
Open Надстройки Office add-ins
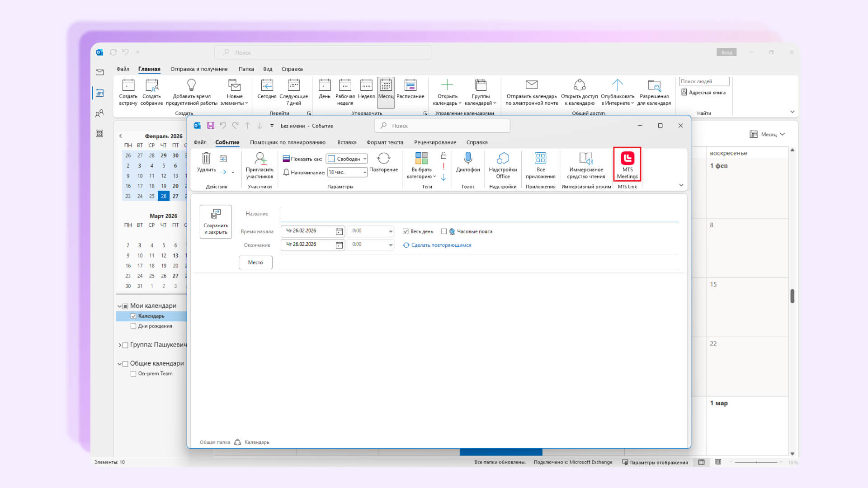coord(503,165)
